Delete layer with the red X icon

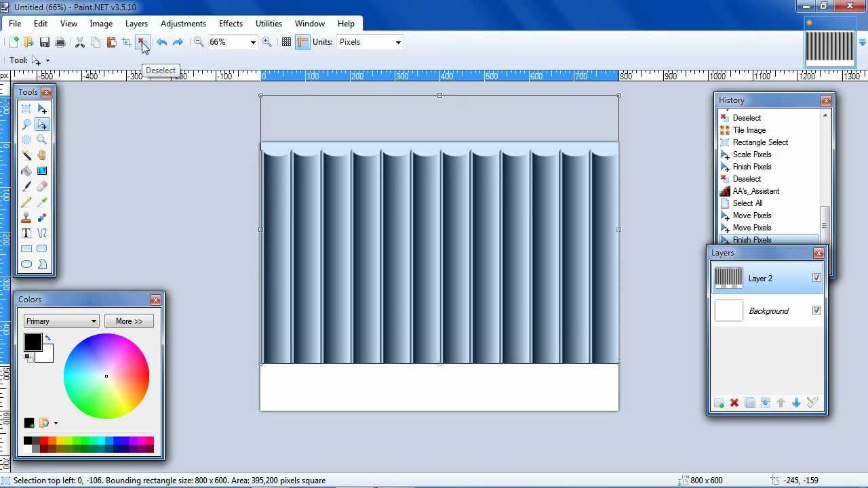click(734, 403)
